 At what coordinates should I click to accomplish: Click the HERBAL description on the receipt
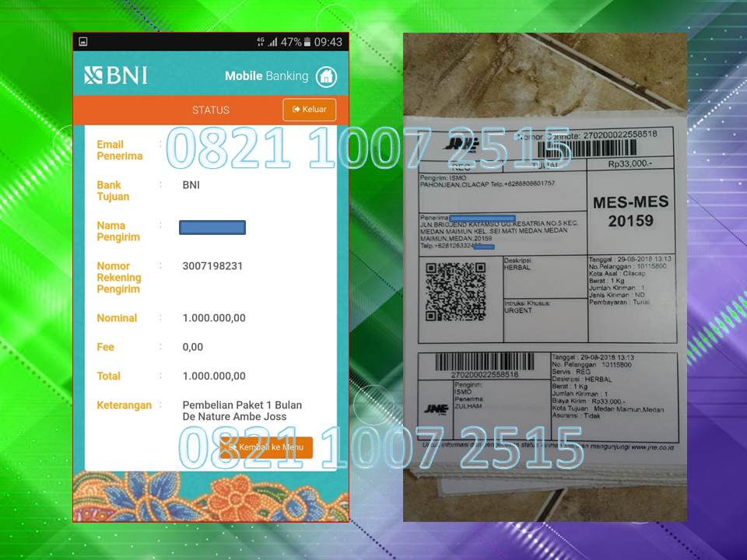[517, 268]
